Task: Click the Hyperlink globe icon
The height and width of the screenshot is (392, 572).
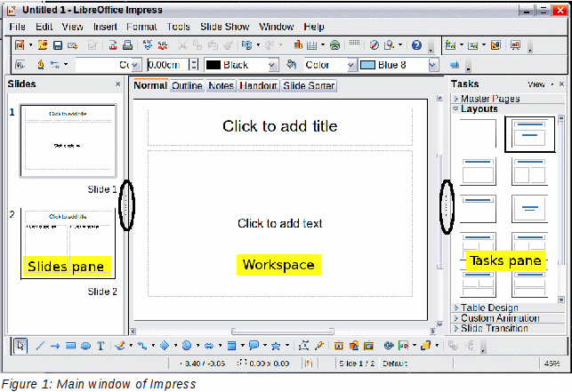Action: [334, 45]
